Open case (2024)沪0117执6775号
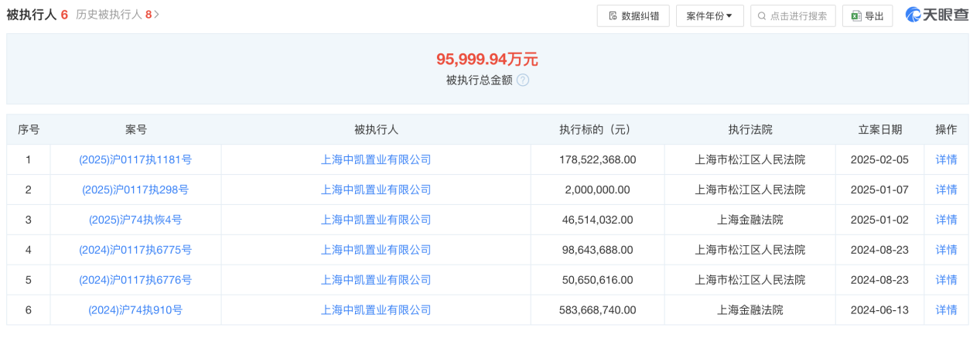This screenshot has width=980, height=345. point(135,250)
